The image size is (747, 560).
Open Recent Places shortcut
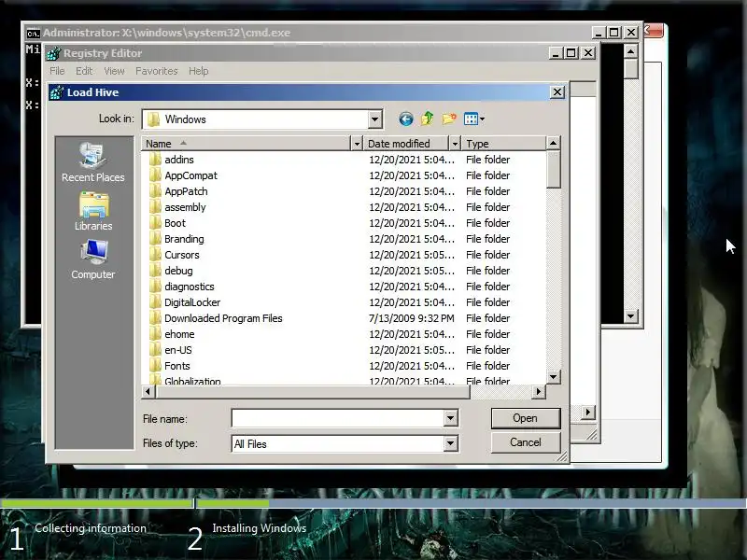point(92,162)
